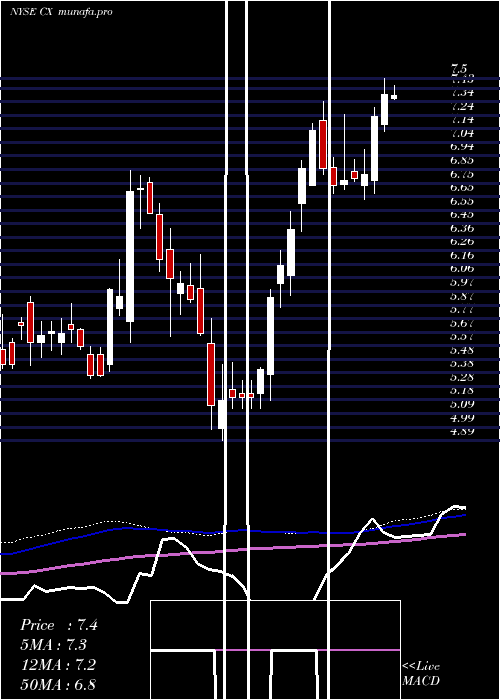Screen dimensions: 500x700
Task: Click the 6.94 price axis label
Action: (462, 146)
